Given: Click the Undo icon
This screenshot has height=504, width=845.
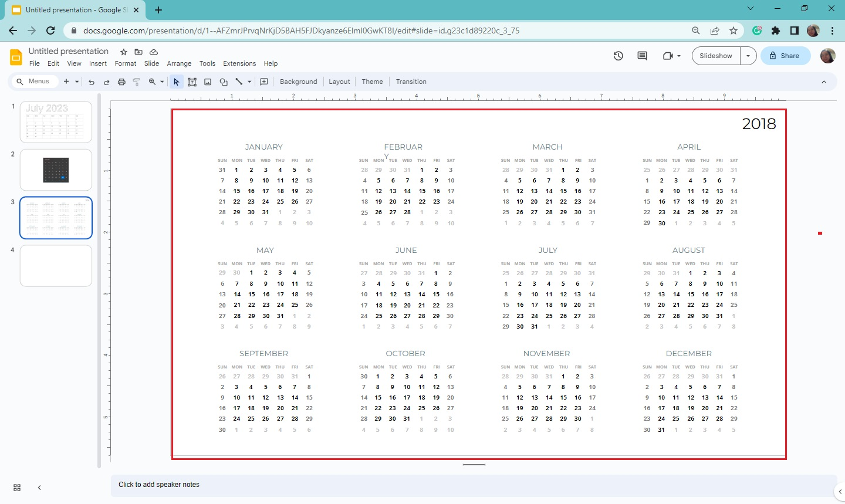Looking at the screenshot, I should click(92, 82).
